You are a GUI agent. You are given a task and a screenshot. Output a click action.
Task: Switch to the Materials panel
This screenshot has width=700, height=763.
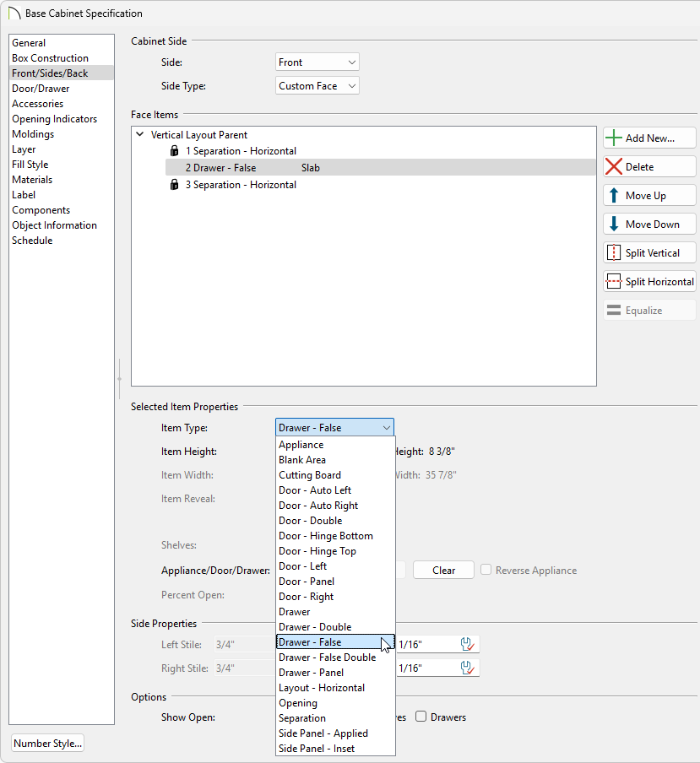(32, 179)
